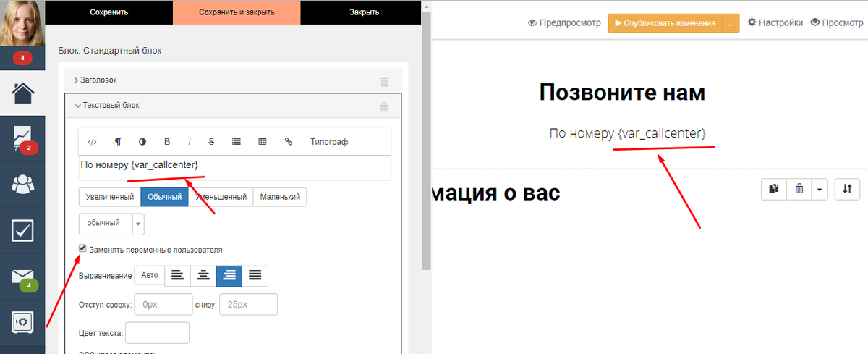The width and height of the screenshot is (868, 354).
Task: Click the Сохранить tab button
Action: click(x=109, y=12)
